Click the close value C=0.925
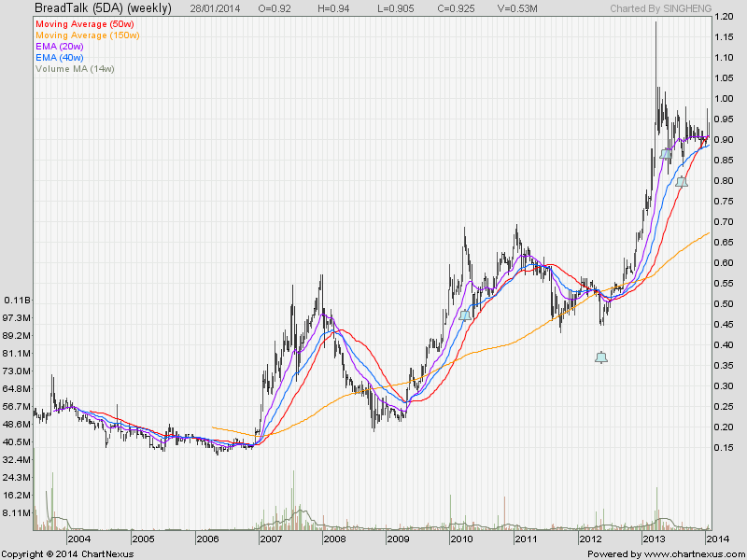This screenshot has width=747, height=560. coord(456,8)
